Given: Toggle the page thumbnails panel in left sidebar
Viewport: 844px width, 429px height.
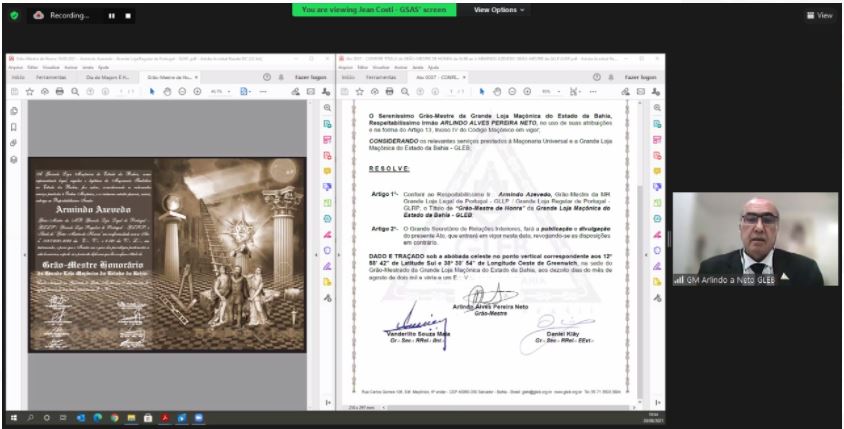Looking at the screenshot, I should pyautogui.click(x=13, y=109).
